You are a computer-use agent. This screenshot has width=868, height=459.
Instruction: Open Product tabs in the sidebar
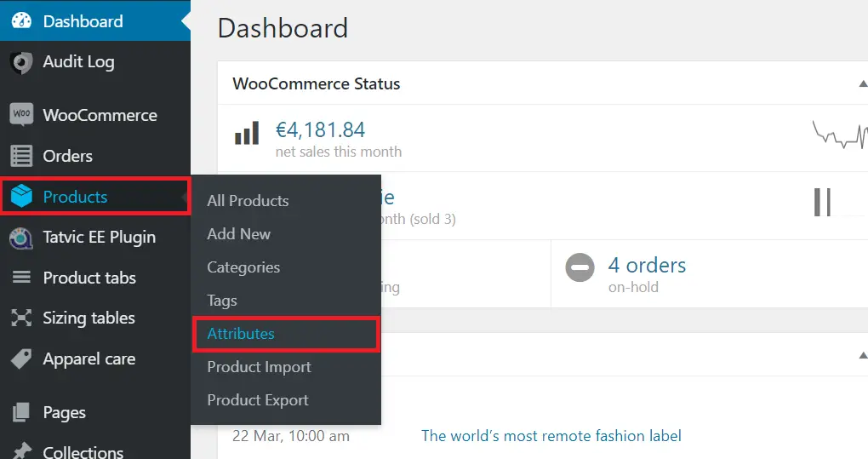tap(95, 278)
